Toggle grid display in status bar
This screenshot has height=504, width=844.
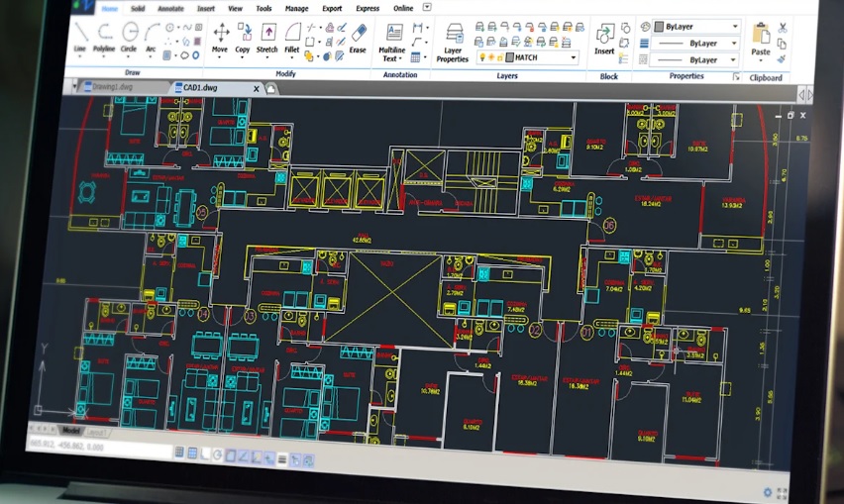pos(193,454)
